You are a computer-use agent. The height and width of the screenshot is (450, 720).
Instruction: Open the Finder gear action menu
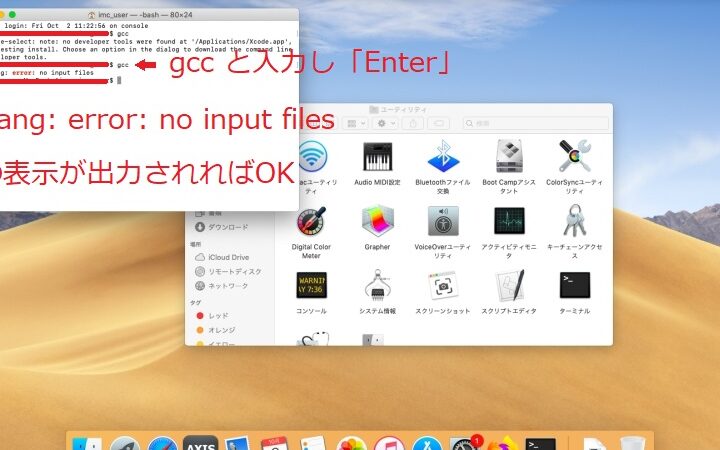coord(386,123)
